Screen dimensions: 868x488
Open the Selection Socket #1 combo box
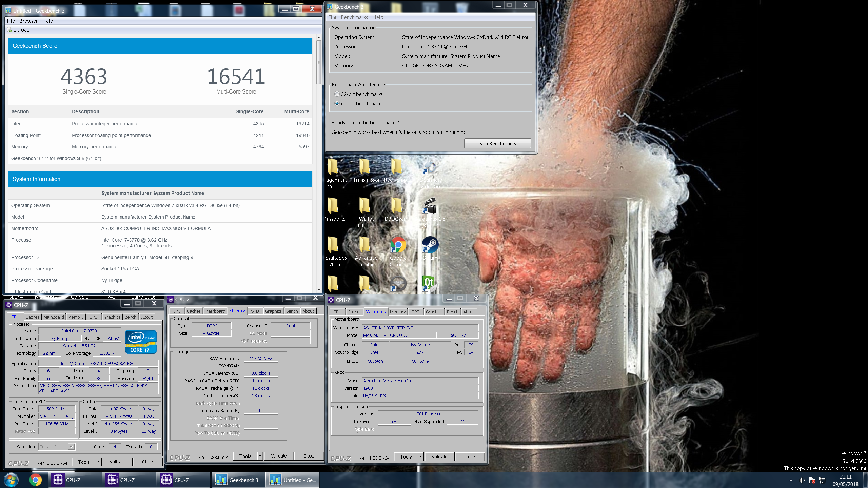(x=57, y=447)
